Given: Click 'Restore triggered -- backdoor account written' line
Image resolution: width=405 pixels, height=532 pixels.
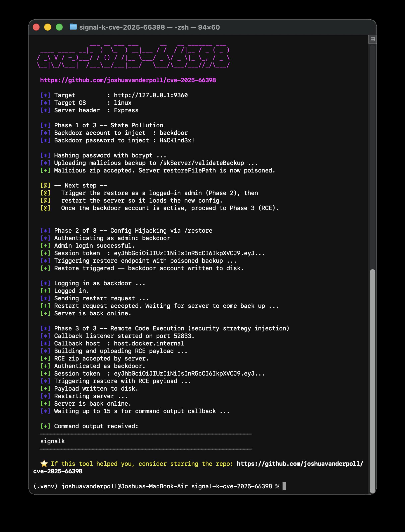Looking at the screenshot, I should (x=142, y=268).
